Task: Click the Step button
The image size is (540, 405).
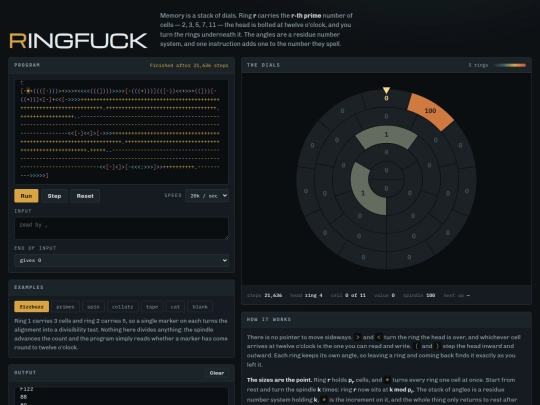Action: 54,196
